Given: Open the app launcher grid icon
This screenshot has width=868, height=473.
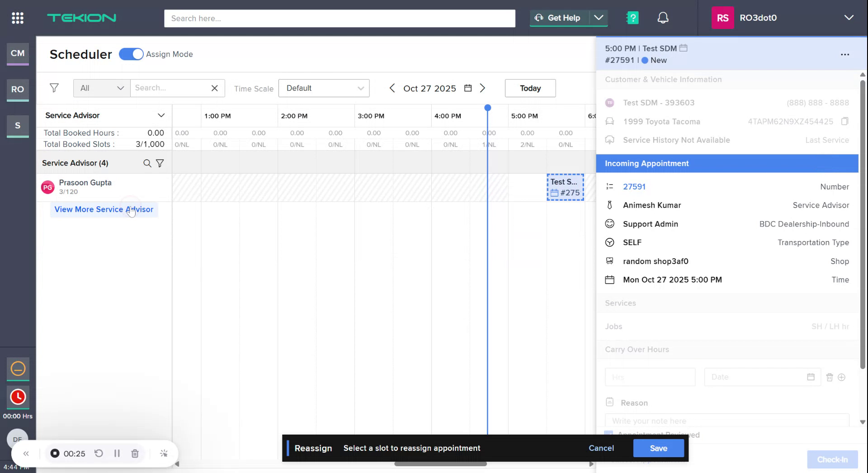Looking at the screenshot, I should [17, 18].
